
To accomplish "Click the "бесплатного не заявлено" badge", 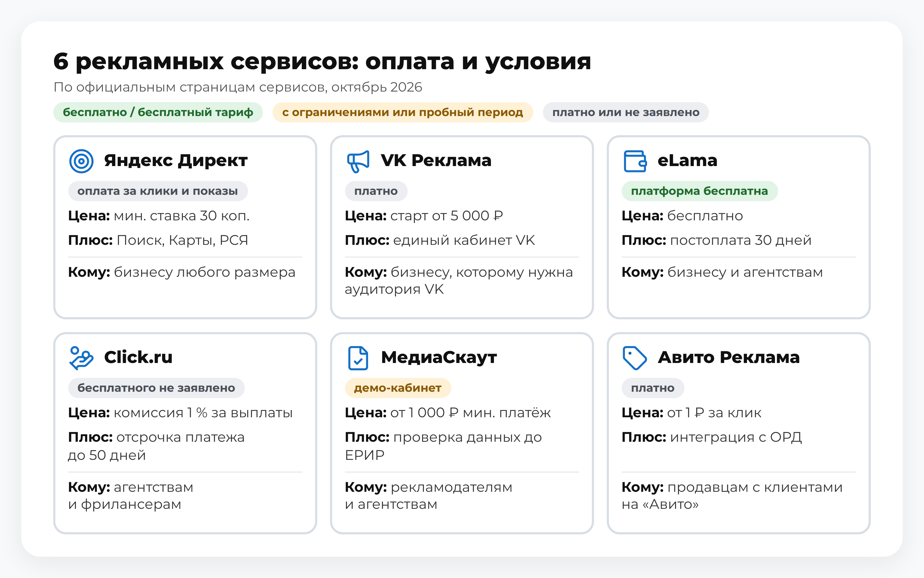I will pyautogui.click(x=156, y=388).
